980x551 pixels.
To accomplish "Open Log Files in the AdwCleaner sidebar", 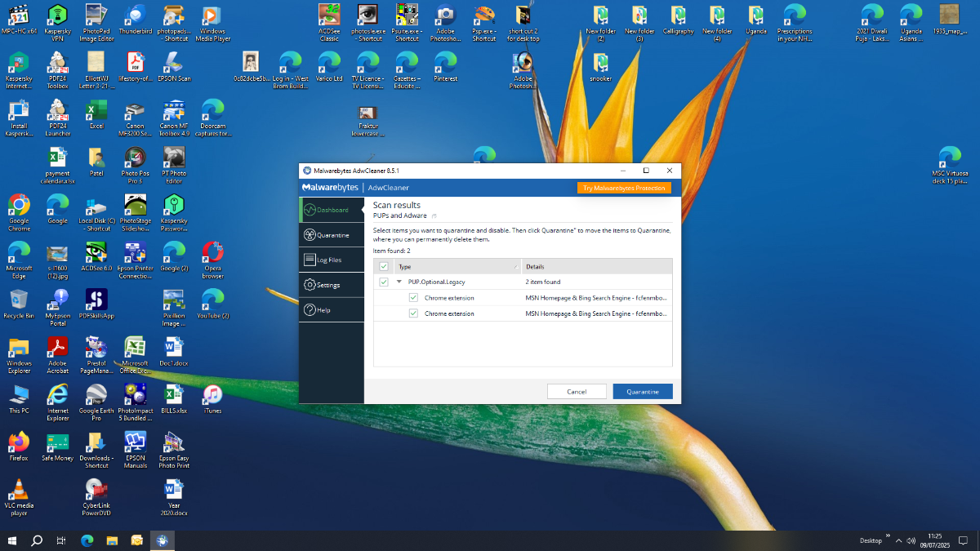I will tap(332, 260).
